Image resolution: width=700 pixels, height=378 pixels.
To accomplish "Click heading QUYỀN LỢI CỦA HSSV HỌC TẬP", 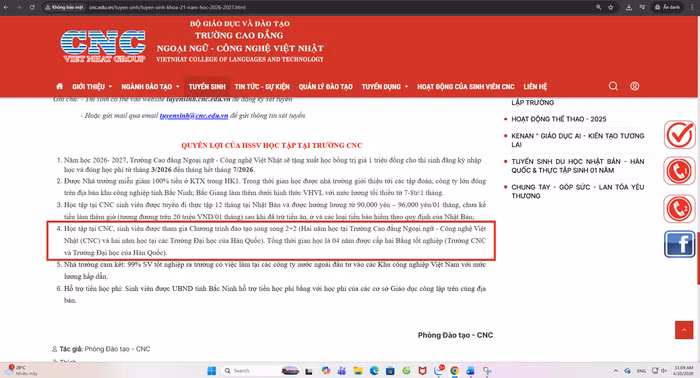I will 271,145.
